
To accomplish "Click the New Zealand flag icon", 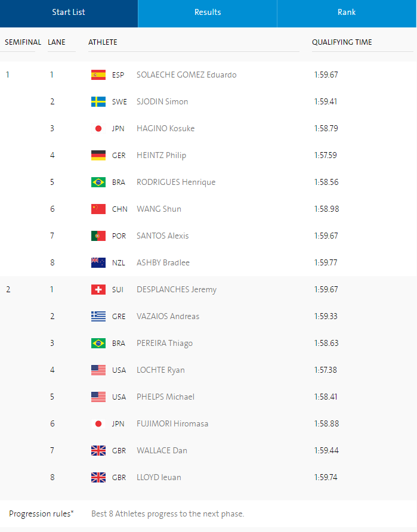I will 98,262.
